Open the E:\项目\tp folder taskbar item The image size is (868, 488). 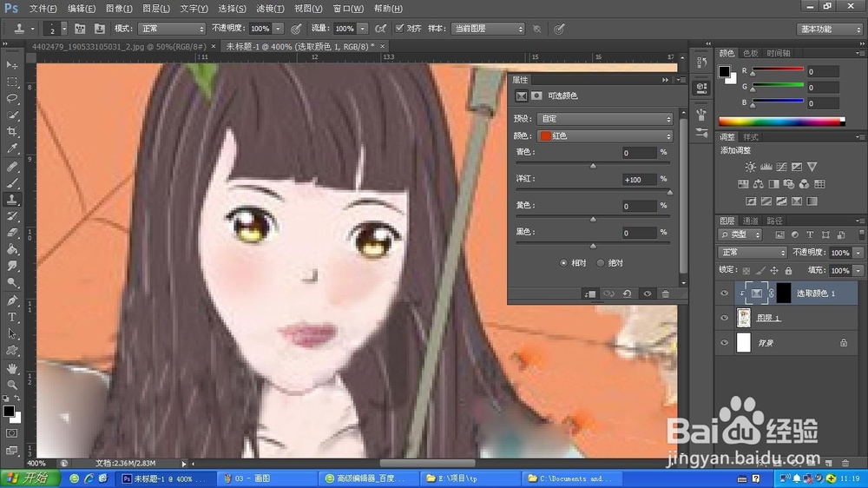(471, 478)
